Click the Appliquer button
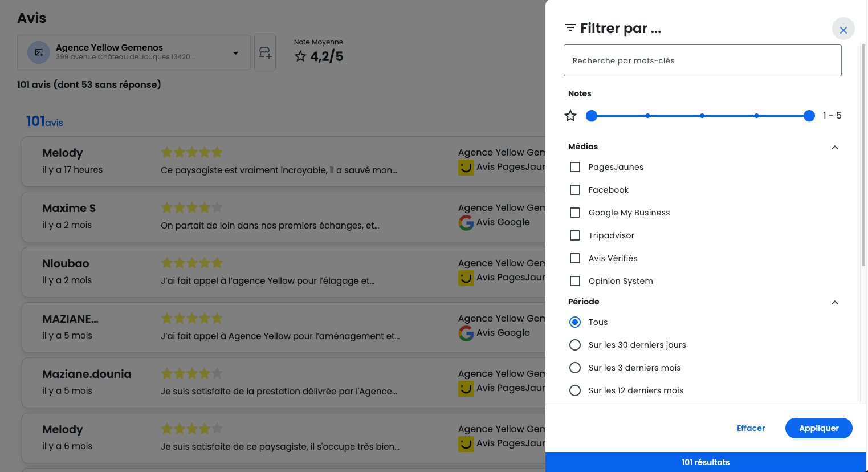Image resolution: width=868 pixels, height=472 pixels. coord(818,428)
